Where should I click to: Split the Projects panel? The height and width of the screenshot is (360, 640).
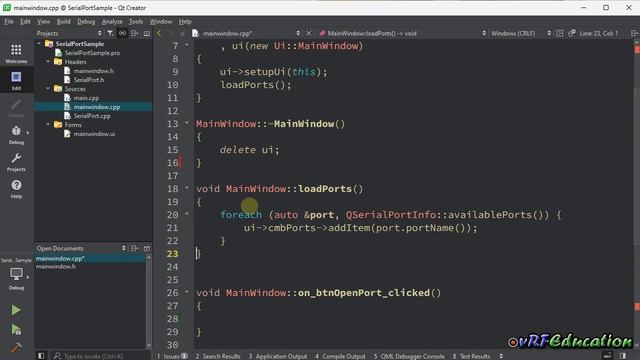[135, 33]
